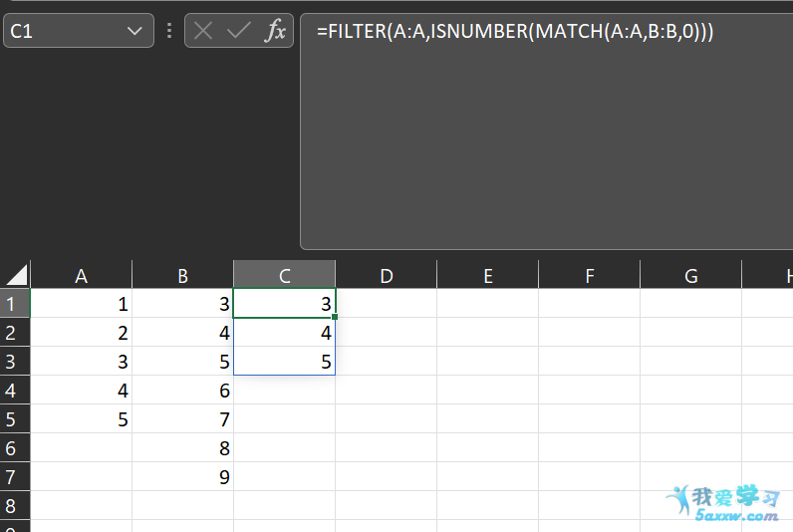The width and height of the screenshot is (793, 532).
Task: Select row 3 header
Action: pos(15,361)
